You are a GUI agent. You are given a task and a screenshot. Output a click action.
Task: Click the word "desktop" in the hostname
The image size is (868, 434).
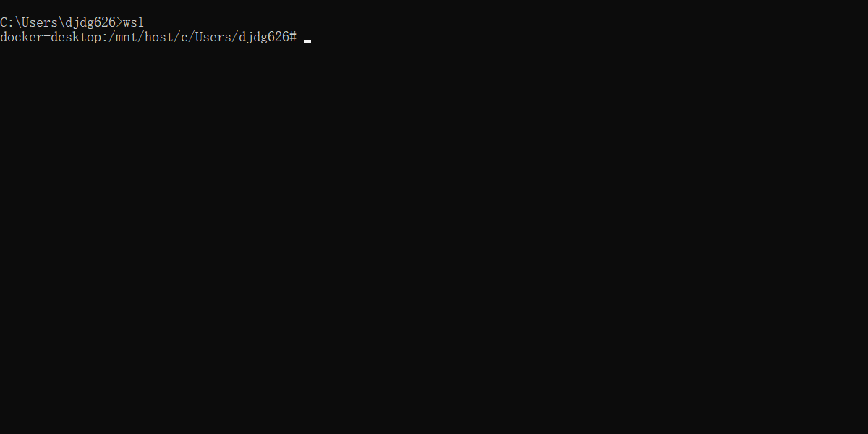(76, 36)
